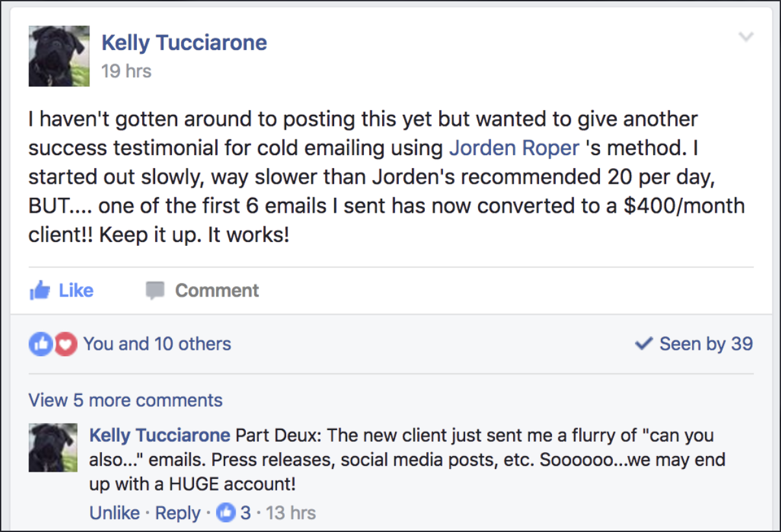Click the checkmark icon beside Seen by 39
The image size is (781, 532).
pos(643,344)
